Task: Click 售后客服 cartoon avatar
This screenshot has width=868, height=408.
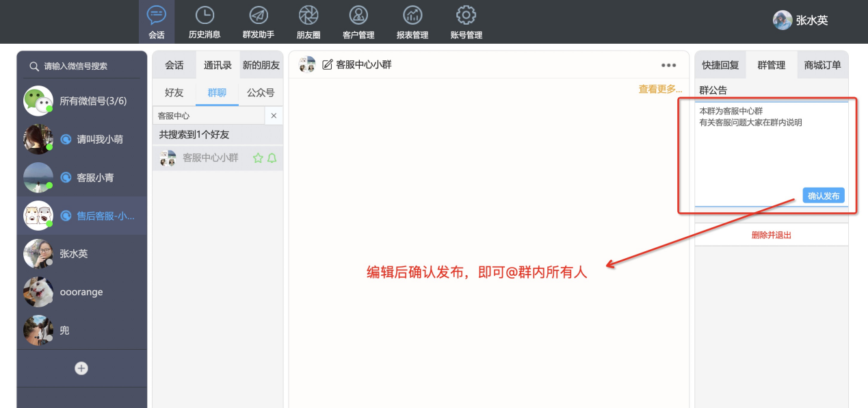Action: click(38, 216)
